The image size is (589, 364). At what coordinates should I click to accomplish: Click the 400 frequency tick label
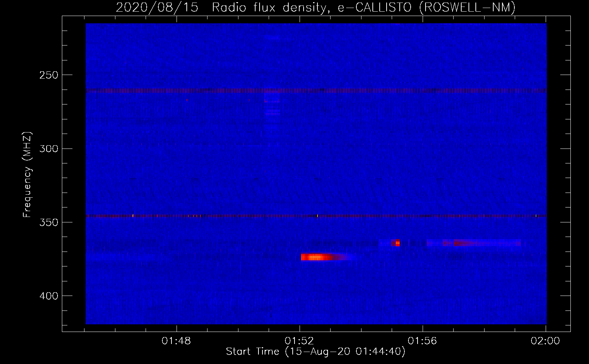click(x=49, y=296)
